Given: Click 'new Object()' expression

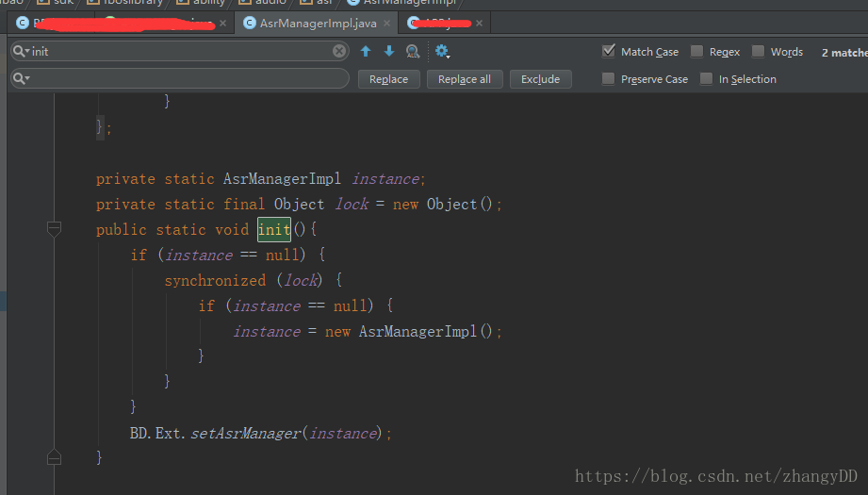Looking at the screenshot, I should tap(442, 205).
